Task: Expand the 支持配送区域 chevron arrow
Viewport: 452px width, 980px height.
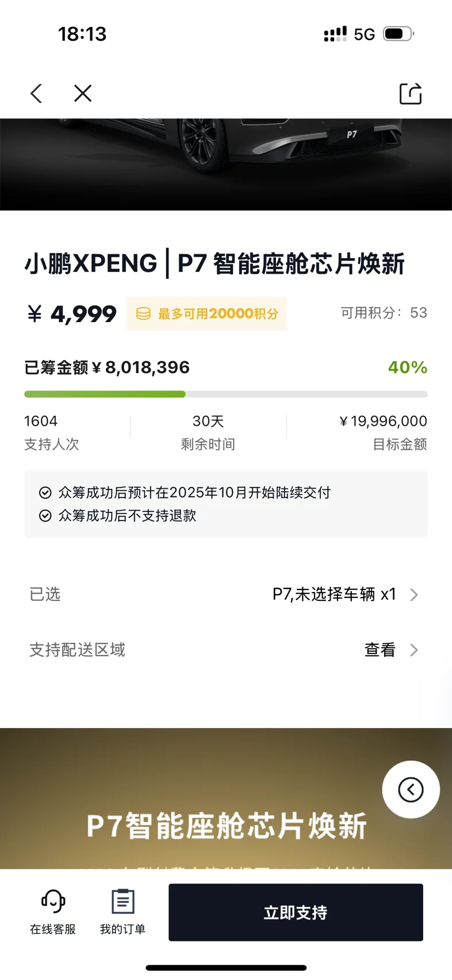Action: [413, 650]
